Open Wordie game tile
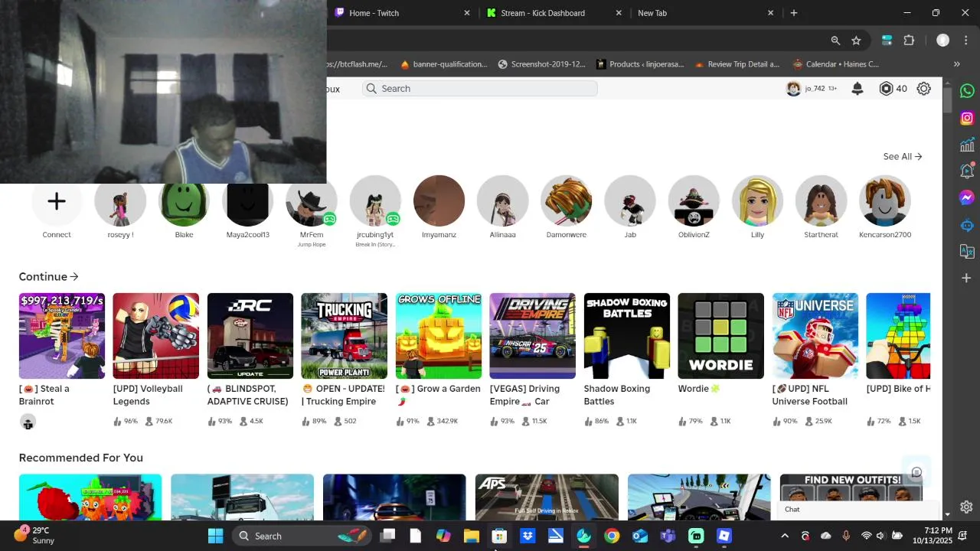980x551 pixels. coord(721,336)
